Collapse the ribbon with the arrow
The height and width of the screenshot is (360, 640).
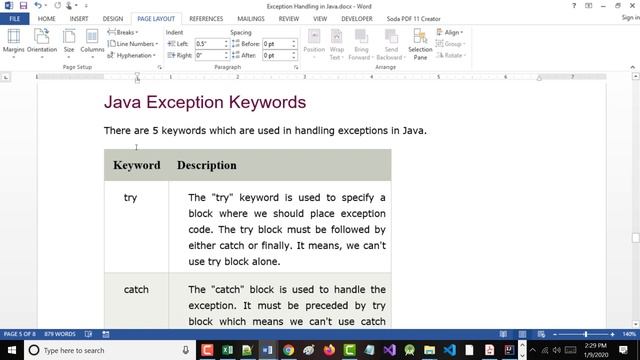point(633,67)
